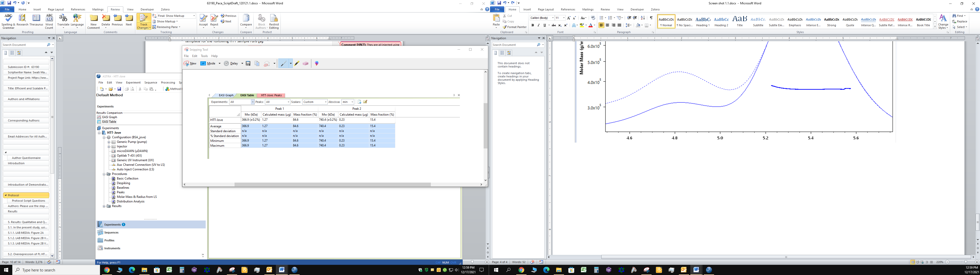
Task: Select the Snipping Tool Eraser
Action: [305, 63]
